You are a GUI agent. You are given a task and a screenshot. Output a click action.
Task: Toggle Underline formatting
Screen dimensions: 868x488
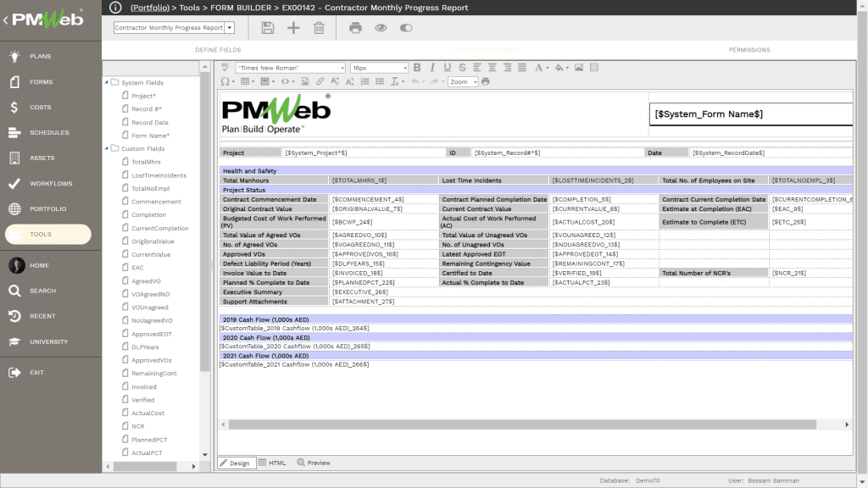(x=448, y=68)
